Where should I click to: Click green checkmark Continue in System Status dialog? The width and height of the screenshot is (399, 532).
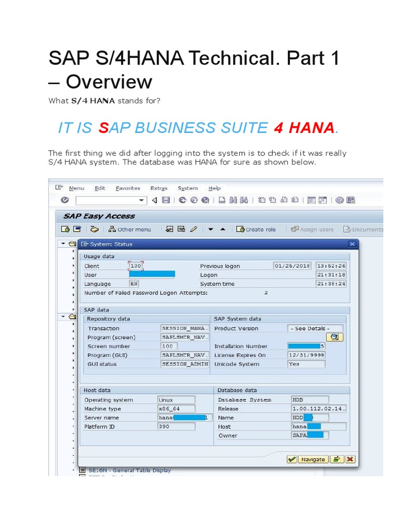(292, 459)
